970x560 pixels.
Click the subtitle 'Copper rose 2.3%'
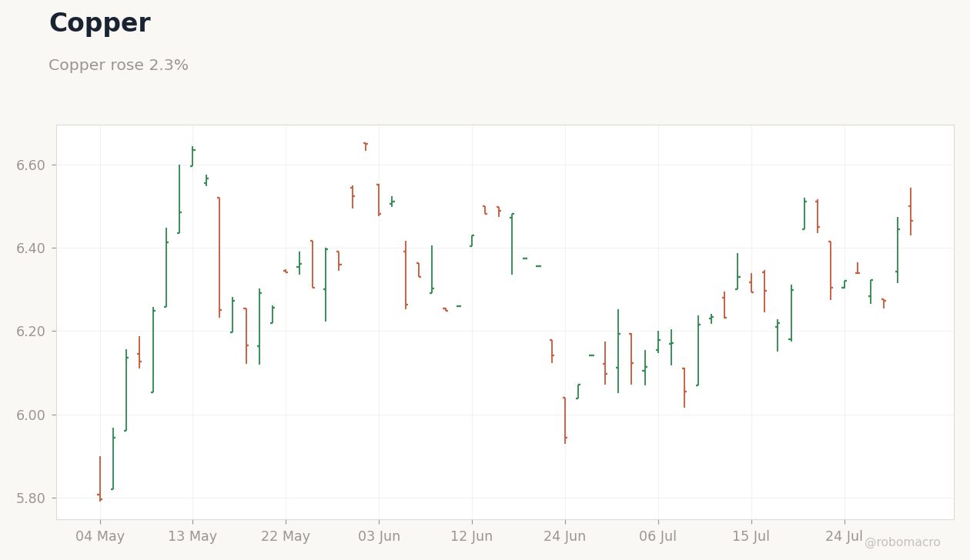coord(119,65)
